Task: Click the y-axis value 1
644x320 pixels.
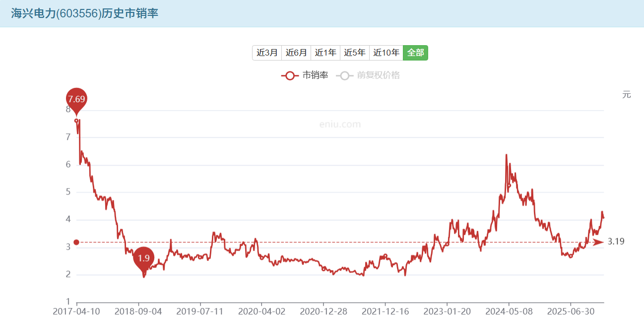Action: click(x=68, y=302)
